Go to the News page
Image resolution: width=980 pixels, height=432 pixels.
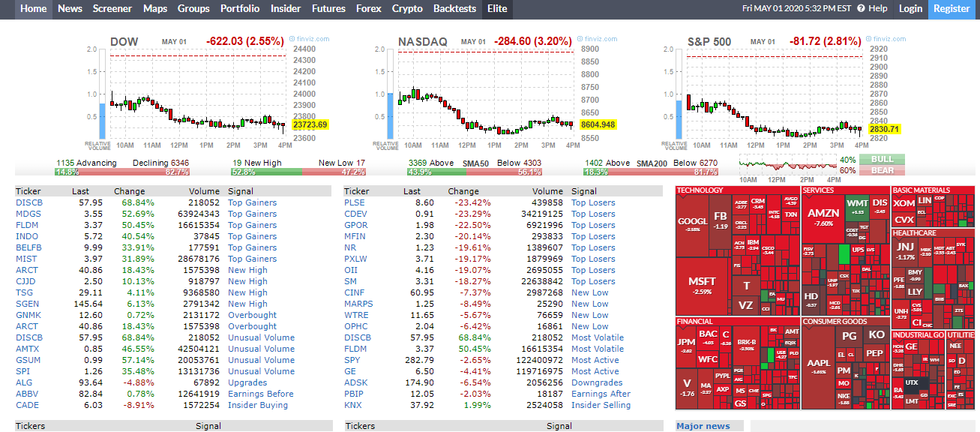click(70, 9)
